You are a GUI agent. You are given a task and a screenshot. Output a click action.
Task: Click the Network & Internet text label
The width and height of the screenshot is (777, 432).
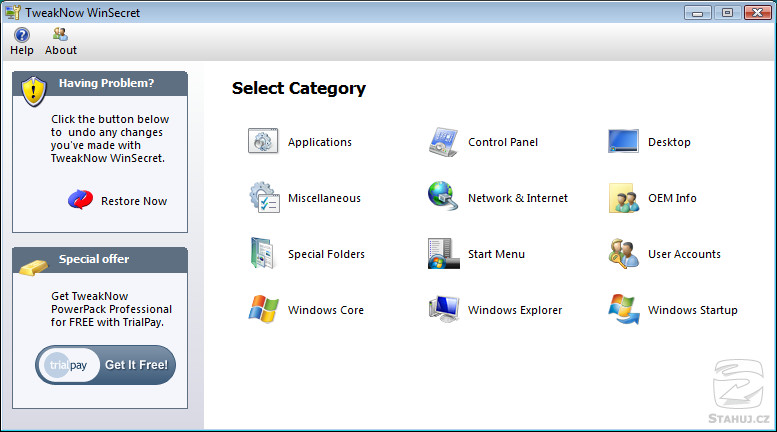pyautogui.click(x=517, y=198)
